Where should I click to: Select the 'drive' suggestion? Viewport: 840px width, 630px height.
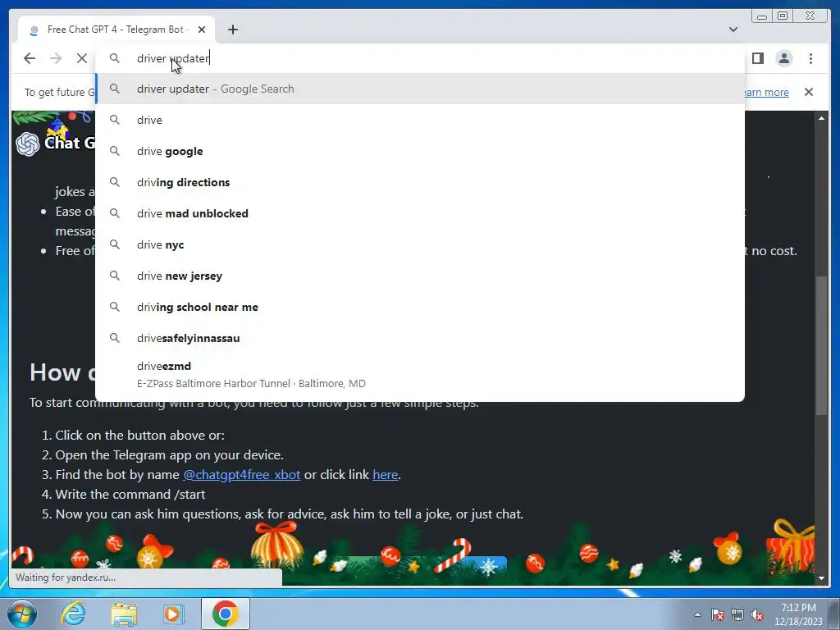[x=420, y=120]
